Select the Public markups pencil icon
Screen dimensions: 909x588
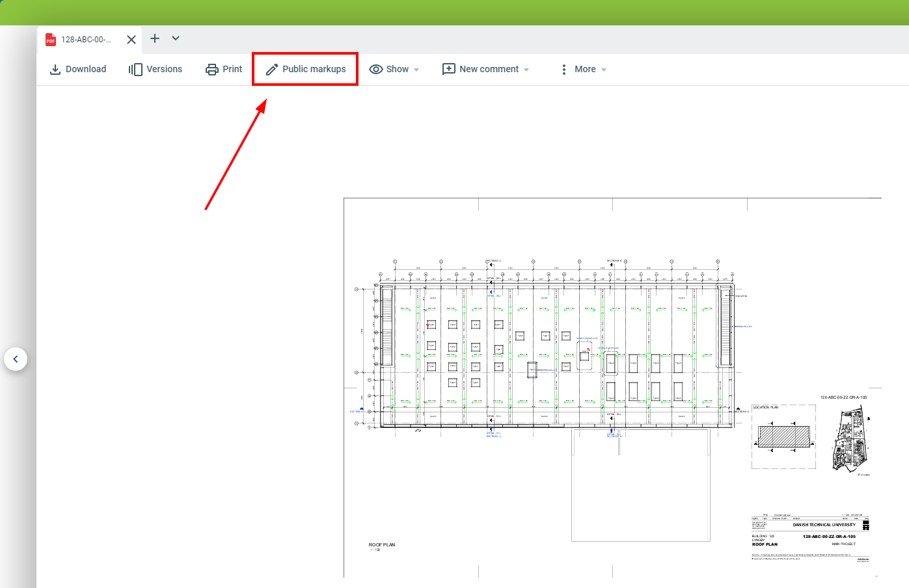(272, 70)
